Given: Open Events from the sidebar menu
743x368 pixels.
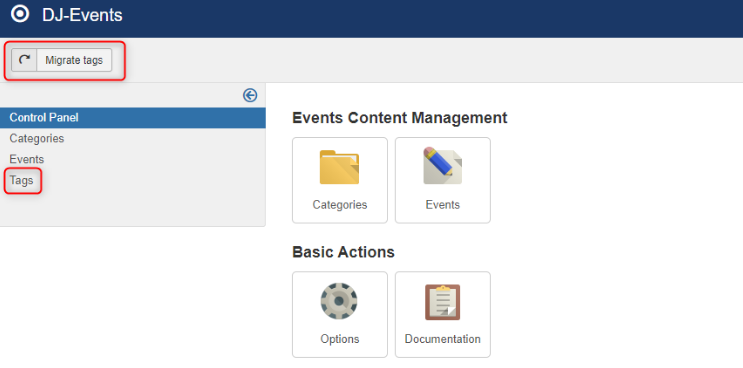Looking at the screenshot, I should (27, 159).
